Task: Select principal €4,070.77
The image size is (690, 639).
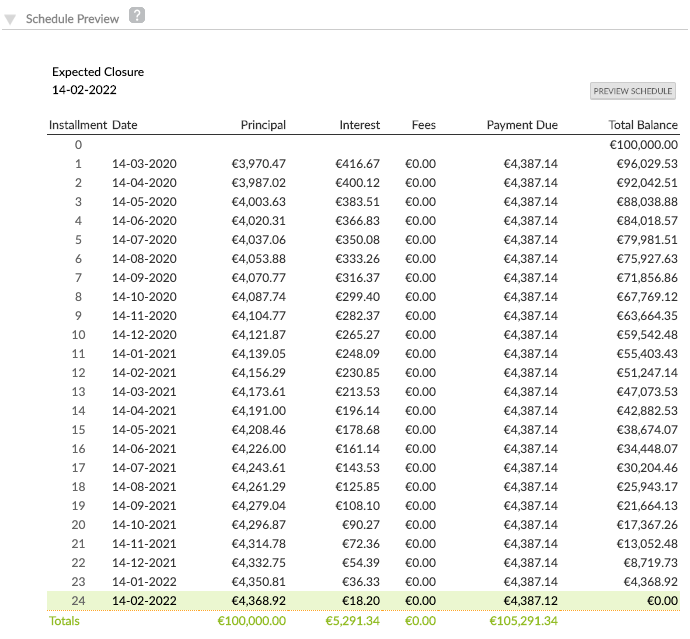Action: 259,278
